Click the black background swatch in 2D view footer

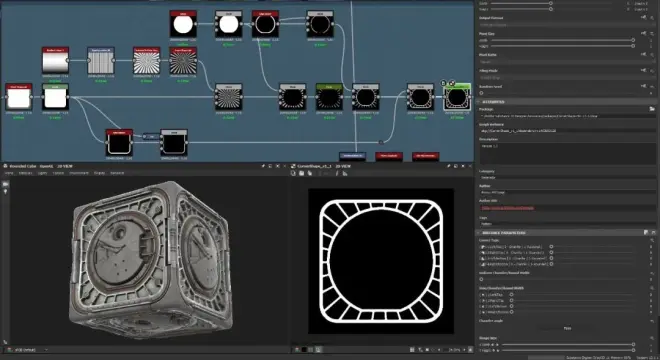(304, 349)
